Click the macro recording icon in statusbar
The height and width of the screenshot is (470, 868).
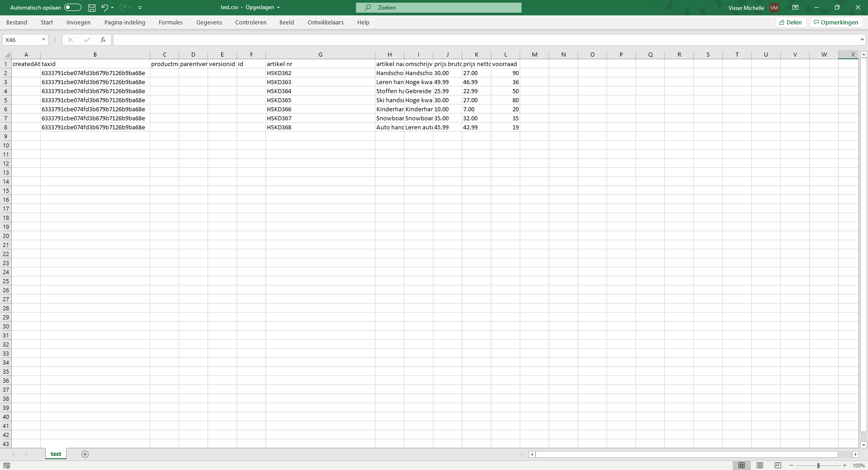(6, 465)
